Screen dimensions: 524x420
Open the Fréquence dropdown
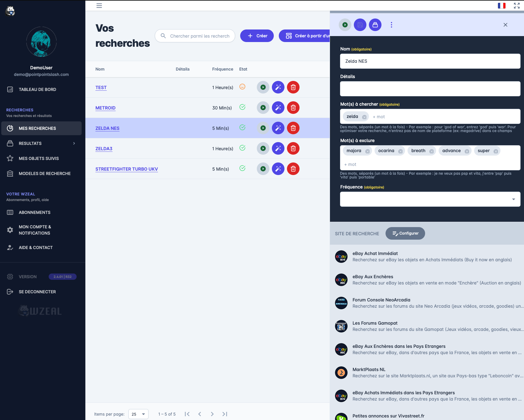(430, 199)
